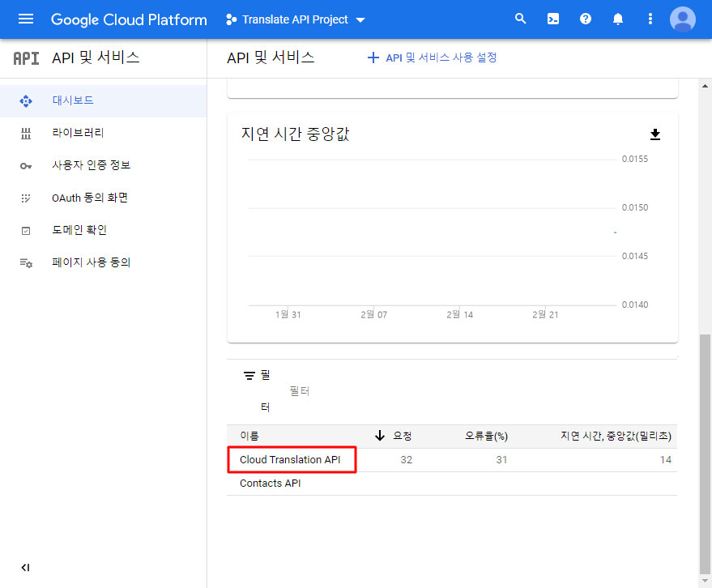Select 대시보드 in the sidebar
The height and width of the screenshot is (588, 712).
pos(104,100)
